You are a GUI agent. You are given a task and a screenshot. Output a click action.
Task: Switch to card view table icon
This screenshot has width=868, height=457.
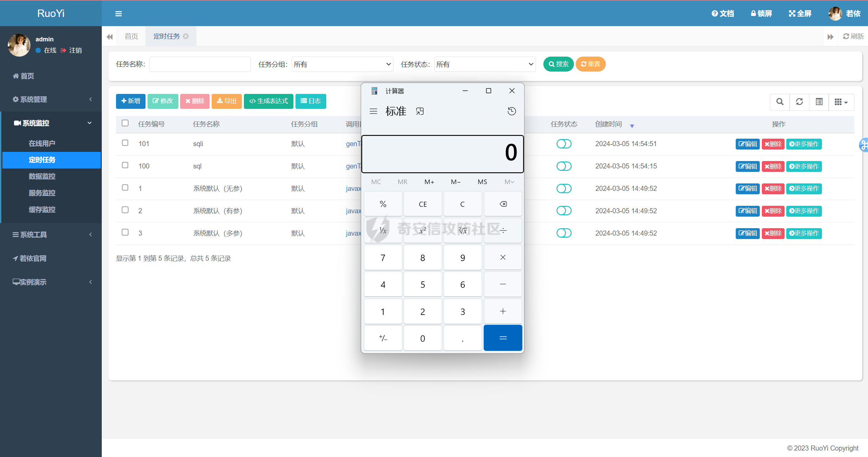tap(819, 102)
